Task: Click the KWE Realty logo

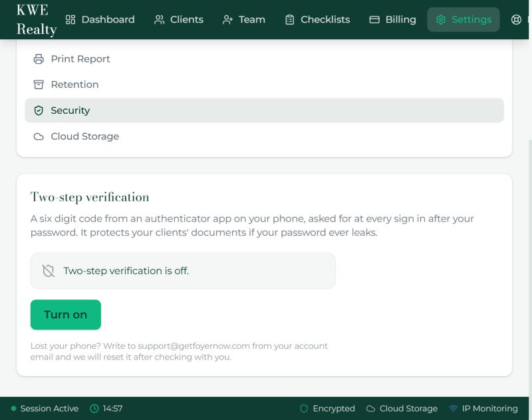Action: [37, 20]
